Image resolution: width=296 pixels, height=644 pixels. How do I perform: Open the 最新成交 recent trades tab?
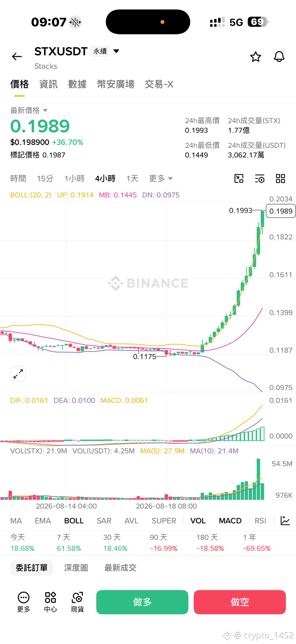pos(120,568)
